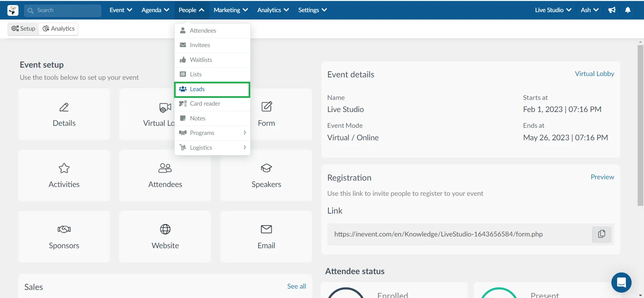The image size is (644, 298).
Task: Click See all in Sales
Action: pos(296,286)
